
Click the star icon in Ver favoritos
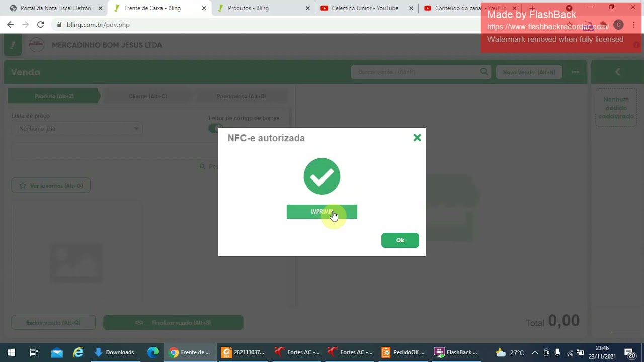pyautogui.click(x=22, y=186)
